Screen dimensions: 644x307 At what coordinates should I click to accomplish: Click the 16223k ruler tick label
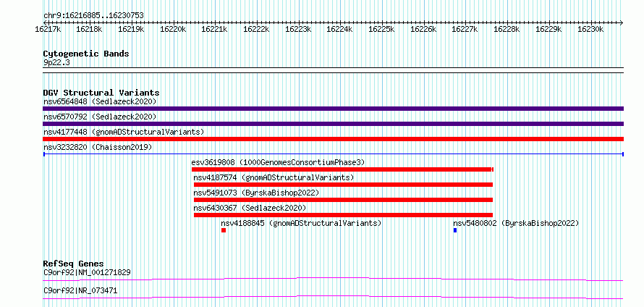click(298, 30)
